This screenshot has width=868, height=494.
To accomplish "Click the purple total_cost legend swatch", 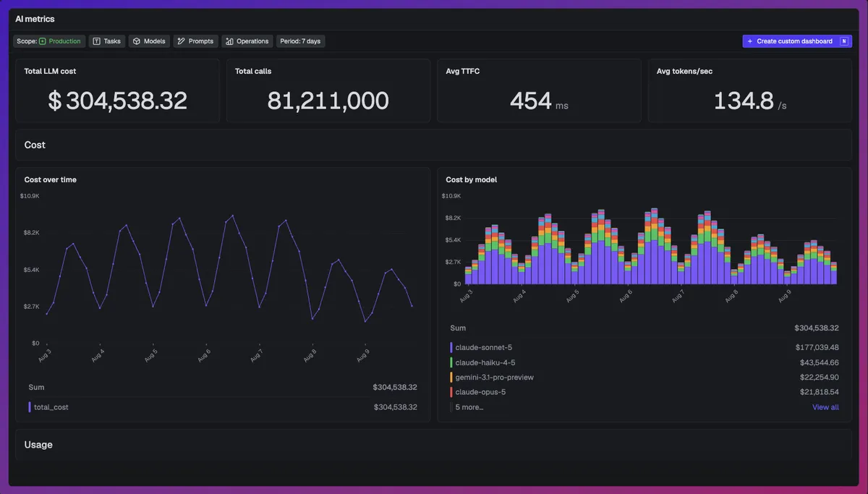I will tap(30, 407).
